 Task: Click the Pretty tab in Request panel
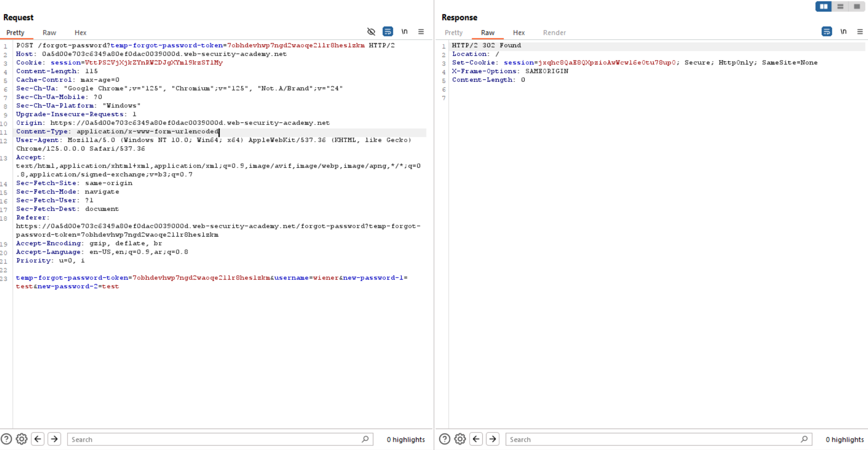pyautogui.click(x=16, y=32)
